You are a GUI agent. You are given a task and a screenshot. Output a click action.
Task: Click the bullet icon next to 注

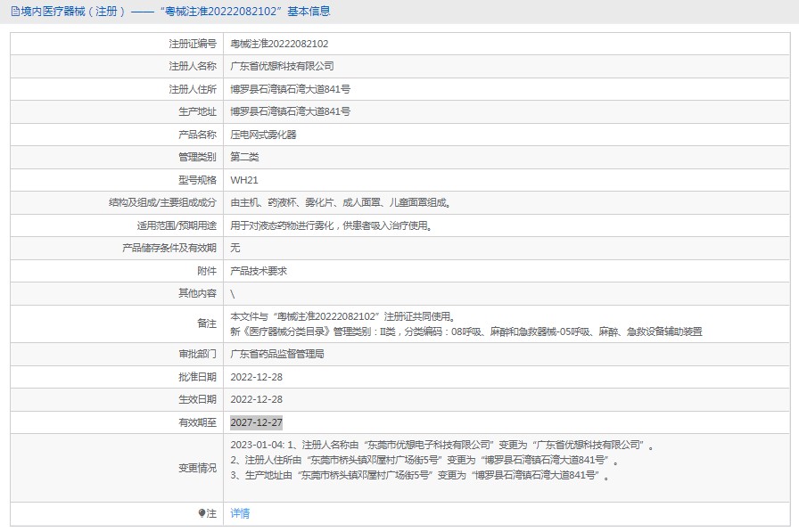[202, 513]
